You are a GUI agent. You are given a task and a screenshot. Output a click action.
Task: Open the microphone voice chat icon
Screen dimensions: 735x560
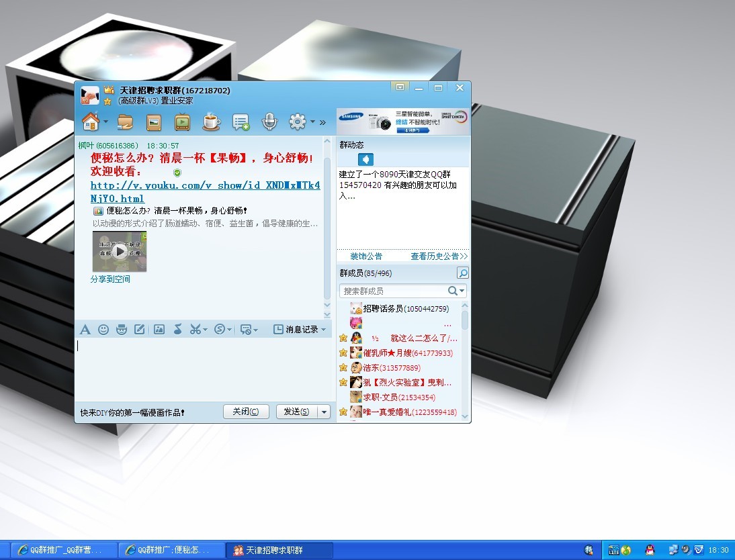coord(269,122)
